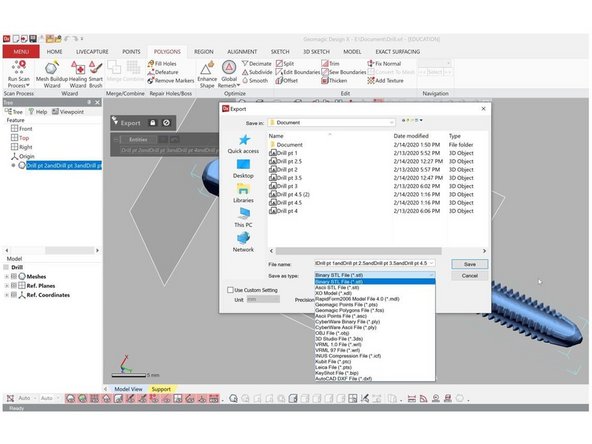Open the REGION ribbon tab

coord(204,51)
